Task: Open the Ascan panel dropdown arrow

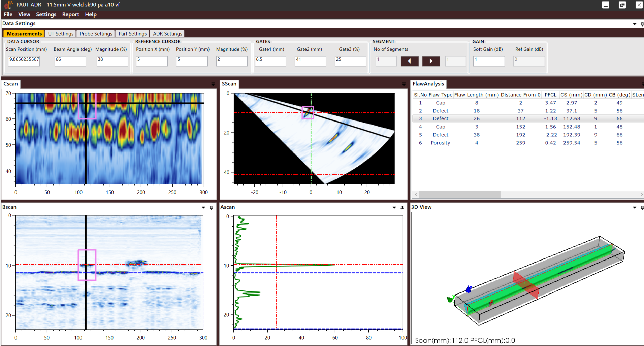Action: pyautogui.click(x=394, y=207)
